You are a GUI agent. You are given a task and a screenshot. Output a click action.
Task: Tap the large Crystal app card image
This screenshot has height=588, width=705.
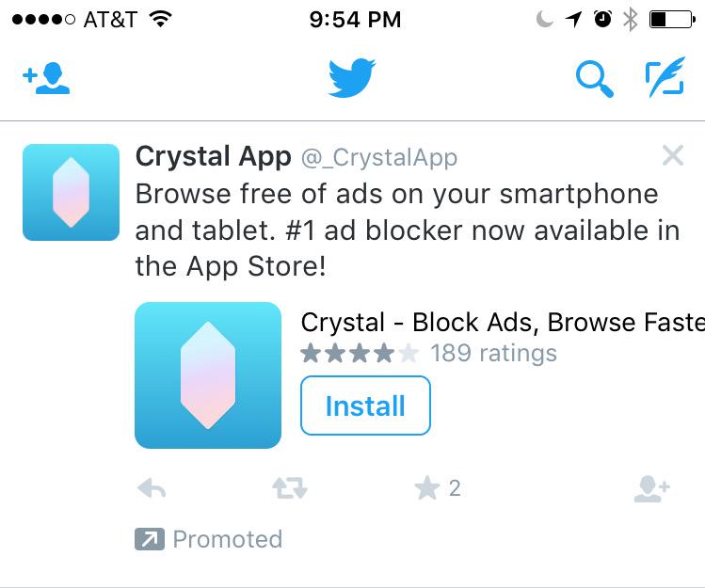pos(208,374)
